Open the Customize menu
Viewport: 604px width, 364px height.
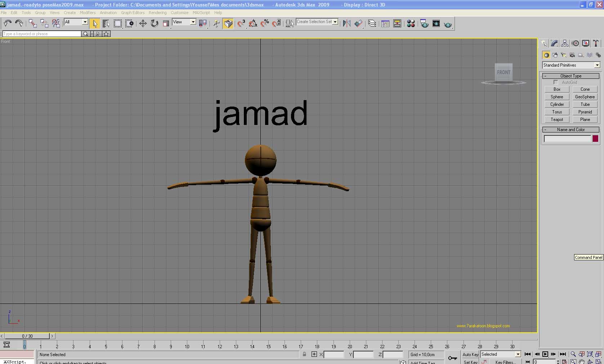point(179,13)
